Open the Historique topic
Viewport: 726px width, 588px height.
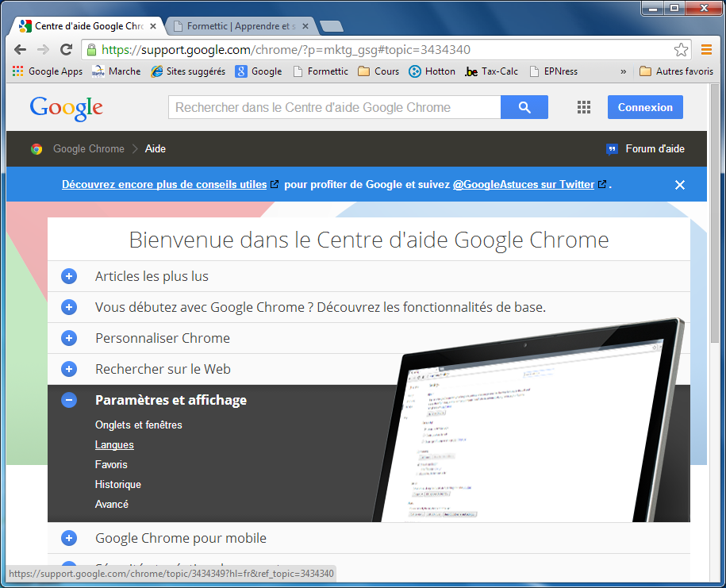click(118, 484)
